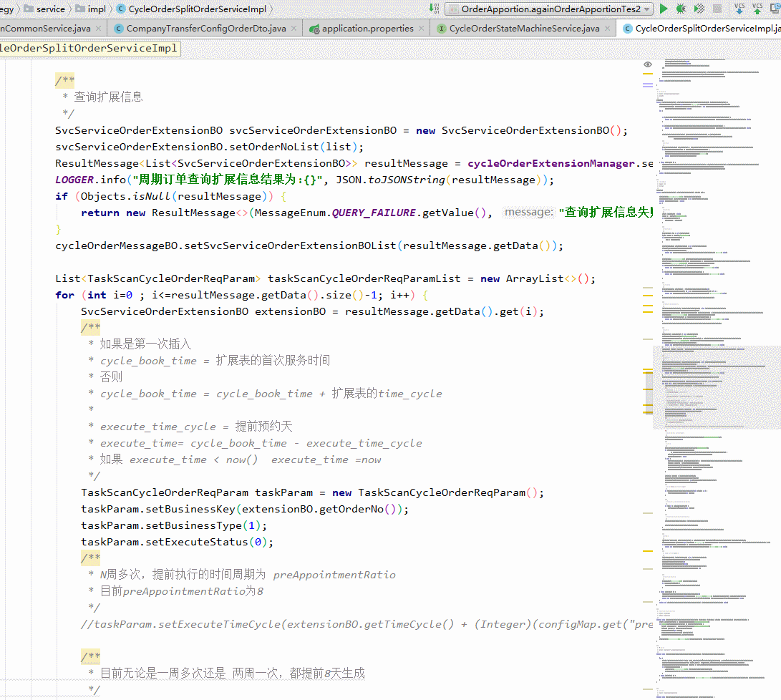Update project via the VCS down-arrow icon

[x=739, y=9]
